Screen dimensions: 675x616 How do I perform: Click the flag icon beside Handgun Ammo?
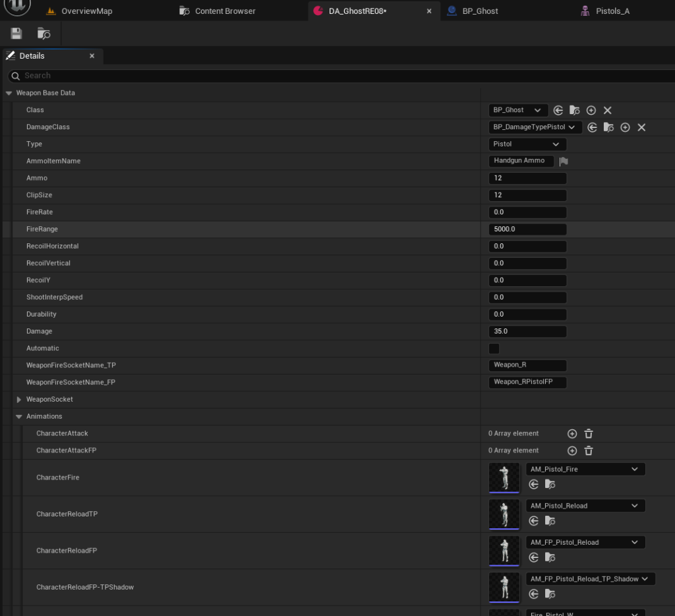click(x=564, y=161)
